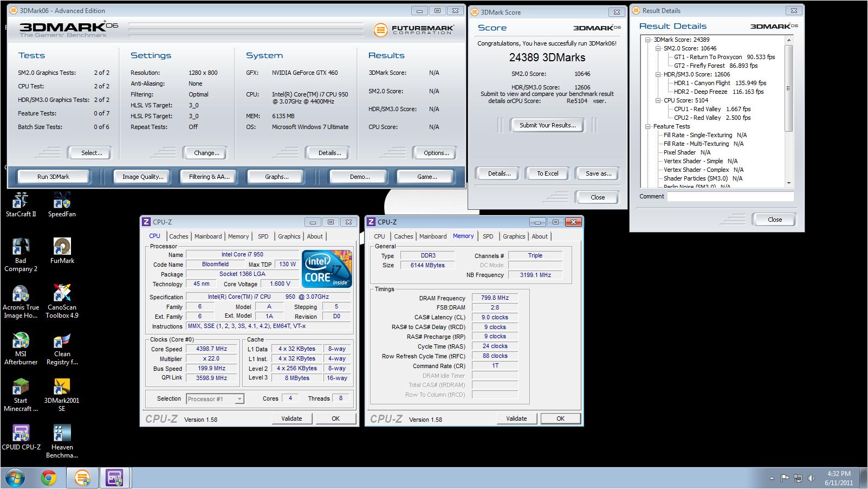
Task: Open Filtering & AA... settings
Action: tap(209, 177)
